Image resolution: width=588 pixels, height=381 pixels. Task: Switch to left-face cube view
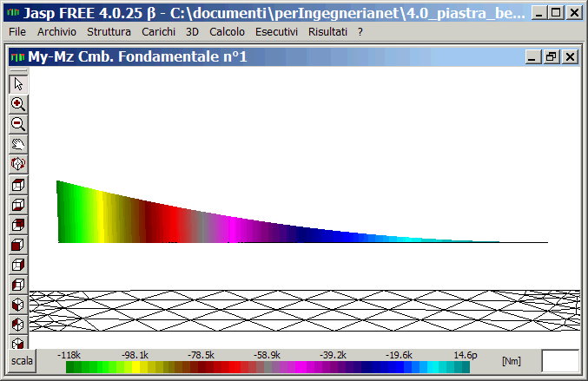pos(18,285)
